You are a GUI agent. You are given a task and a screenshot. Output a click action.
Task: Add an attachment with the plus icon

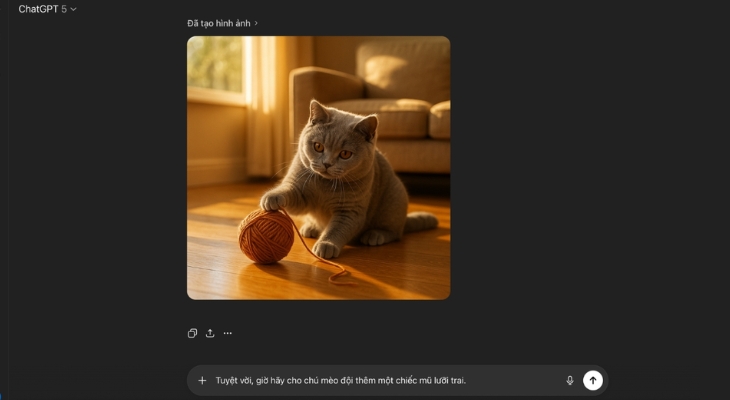click(202, 380)
